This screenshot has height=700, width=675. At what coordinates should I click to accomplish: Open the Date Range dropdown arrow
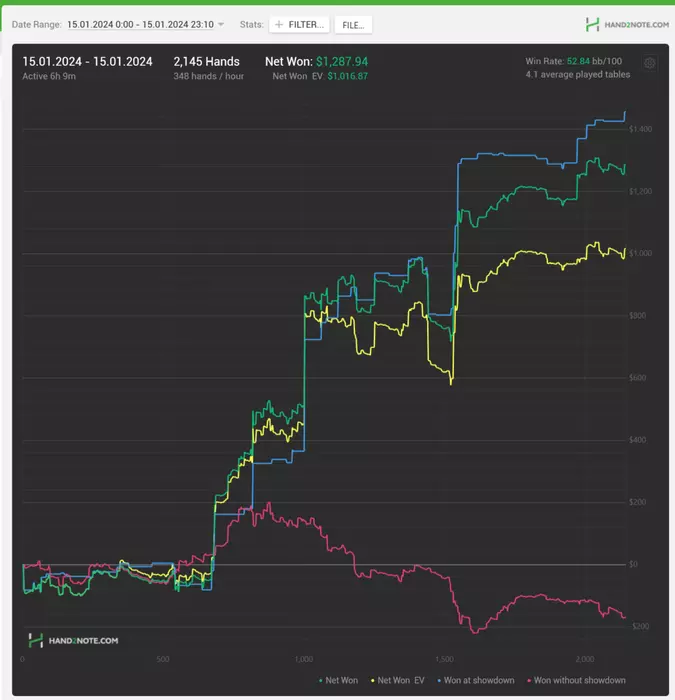221,25
